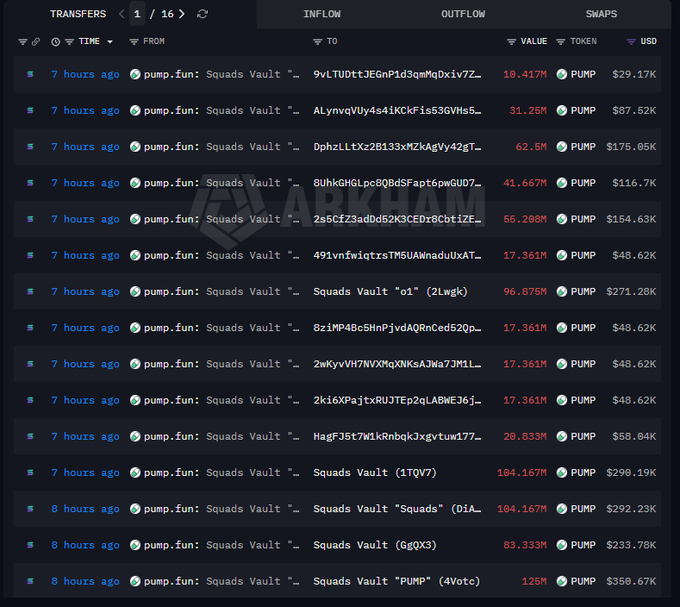This screenshot has width=680, height=607.
Task: Toggle the clock time format icon
Action: click(56, 42)
